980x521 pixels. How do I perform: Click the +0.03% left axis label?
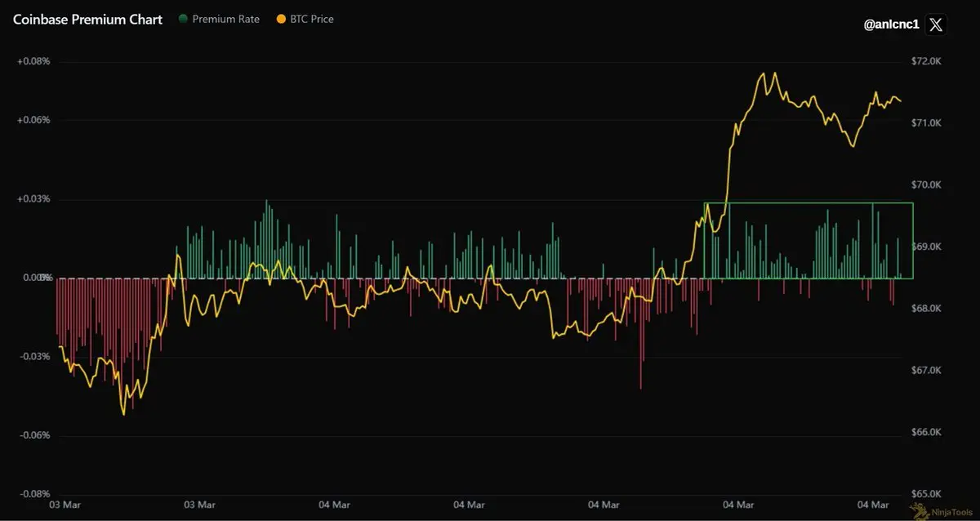pos(33,199)
